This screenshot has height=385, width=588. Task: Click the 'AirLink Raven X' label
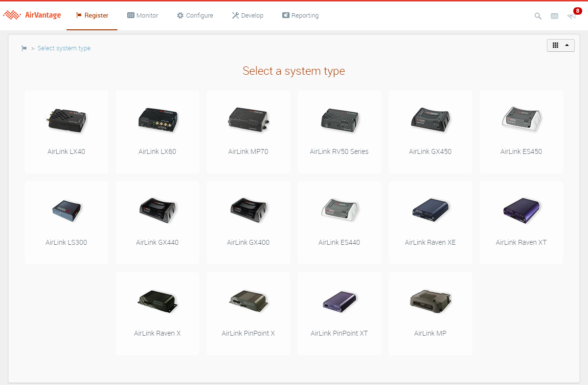click(158, 333)
